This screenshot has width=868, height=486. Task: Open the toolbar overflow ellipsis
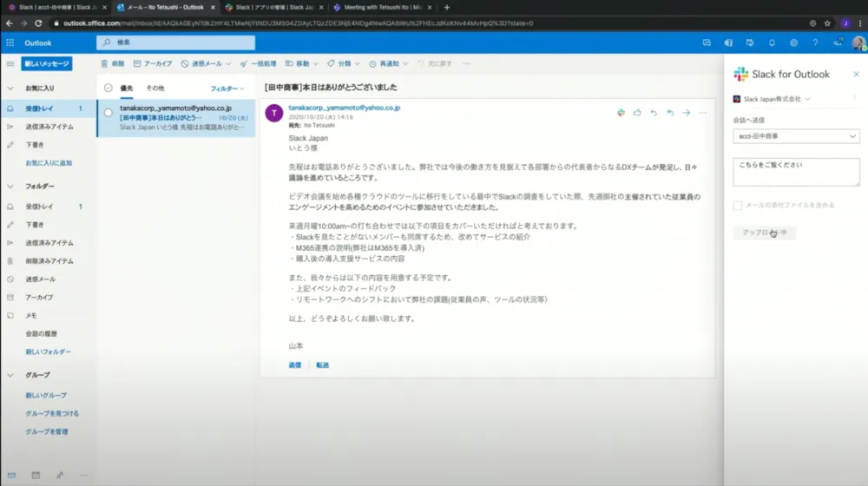(467, 63)
